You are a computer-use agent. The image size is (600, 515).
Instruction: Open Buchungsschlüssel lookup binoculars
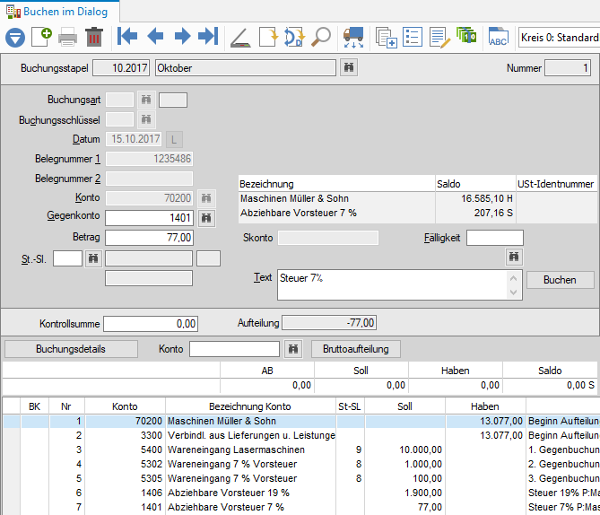146,119
